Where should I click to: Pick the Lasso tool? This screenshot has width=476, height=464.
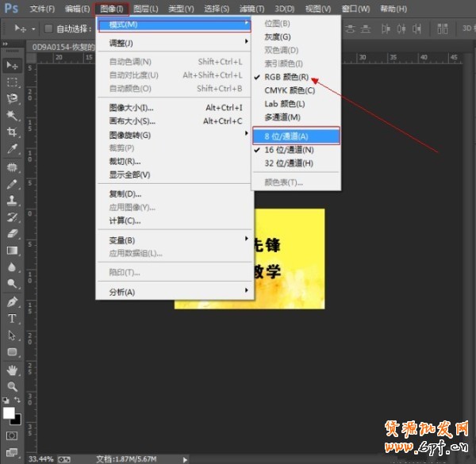click(13, 98)
